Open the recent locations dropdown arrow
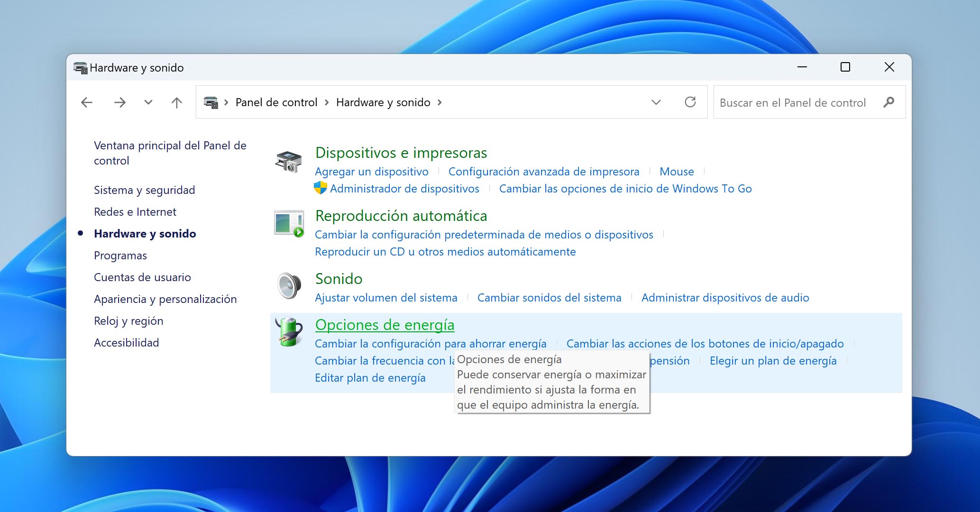 [148, 102]
